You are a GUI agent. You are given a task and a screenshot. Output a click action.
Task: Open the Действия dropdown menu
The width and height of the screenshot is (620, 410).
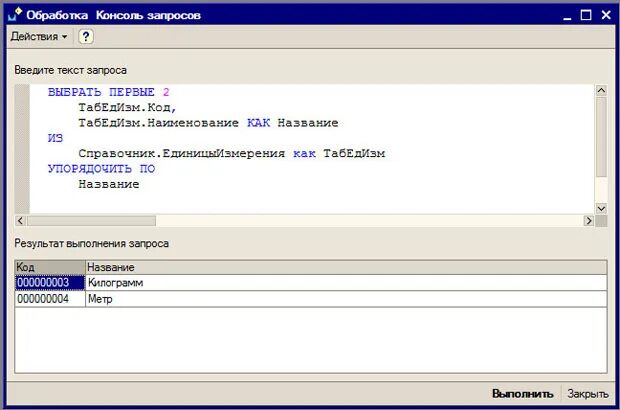coord(39,36)
